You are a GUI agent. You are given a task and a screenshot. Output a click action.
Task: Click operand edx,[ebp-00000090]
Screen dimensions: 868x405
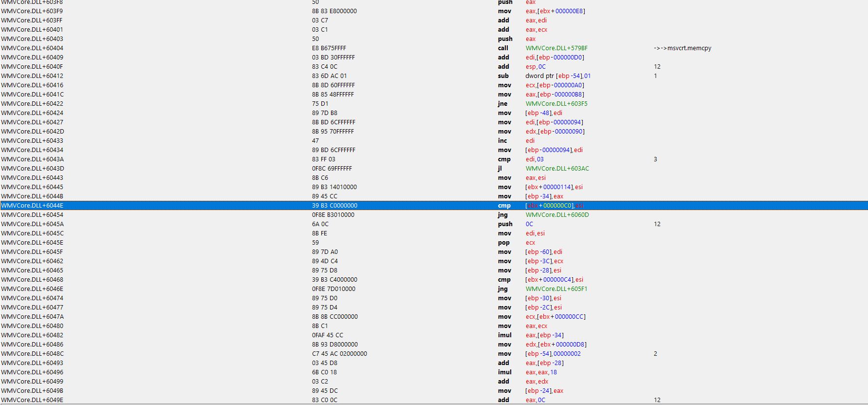point(555,132)
